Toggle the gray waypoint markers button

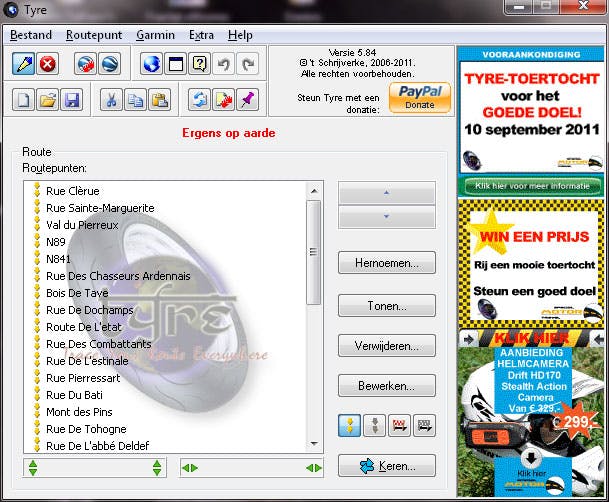click(375, 426)
